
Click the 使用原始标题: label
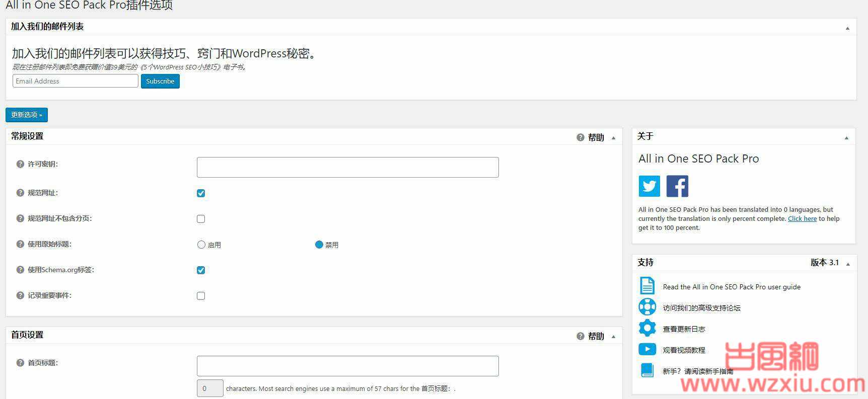tap(49, 244)
